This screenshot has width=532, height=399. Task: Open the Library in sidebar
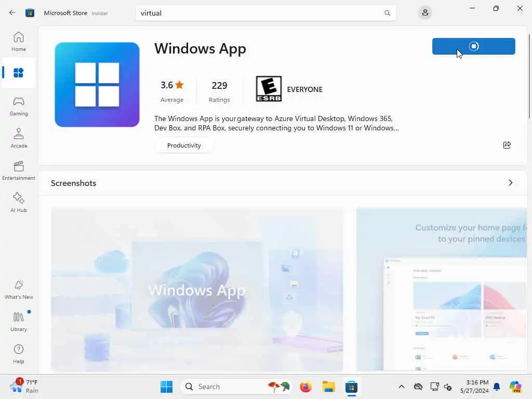[18, 322]
